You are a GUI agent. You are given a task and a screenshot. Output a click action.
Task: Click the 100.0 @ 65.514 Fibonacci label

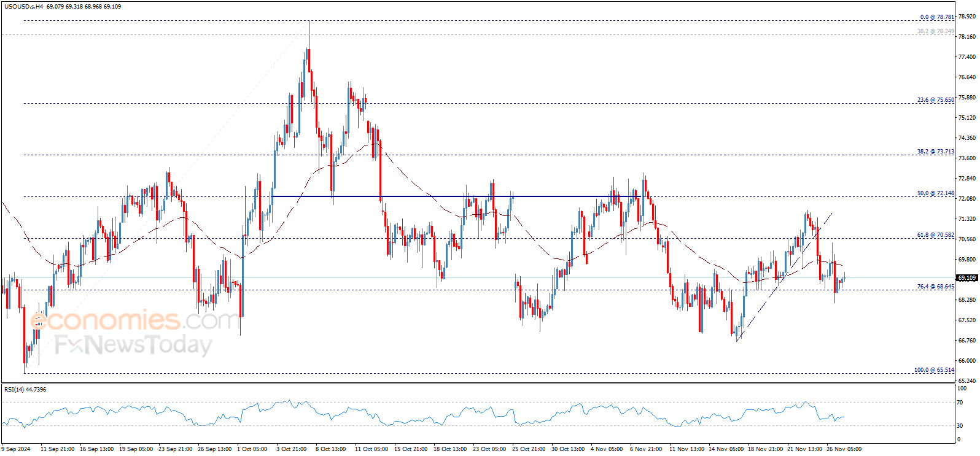pos(935,370)
